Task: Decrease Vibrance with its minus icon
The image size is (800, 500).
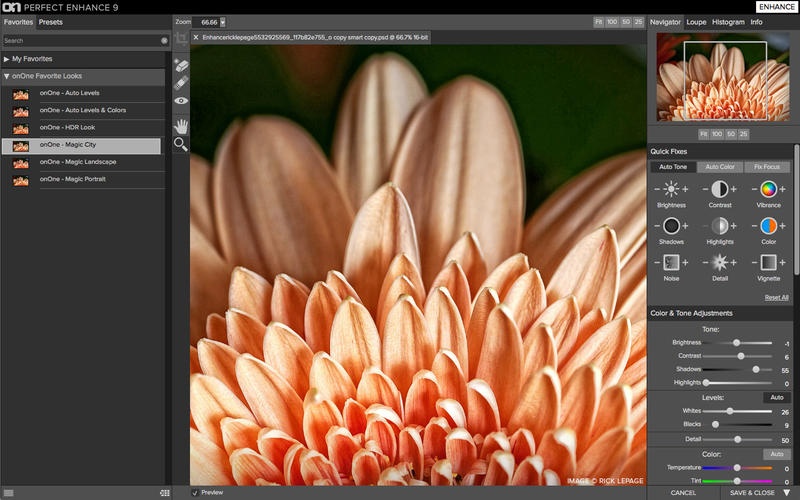Action: pyautogui.click(x=755, y=189)
